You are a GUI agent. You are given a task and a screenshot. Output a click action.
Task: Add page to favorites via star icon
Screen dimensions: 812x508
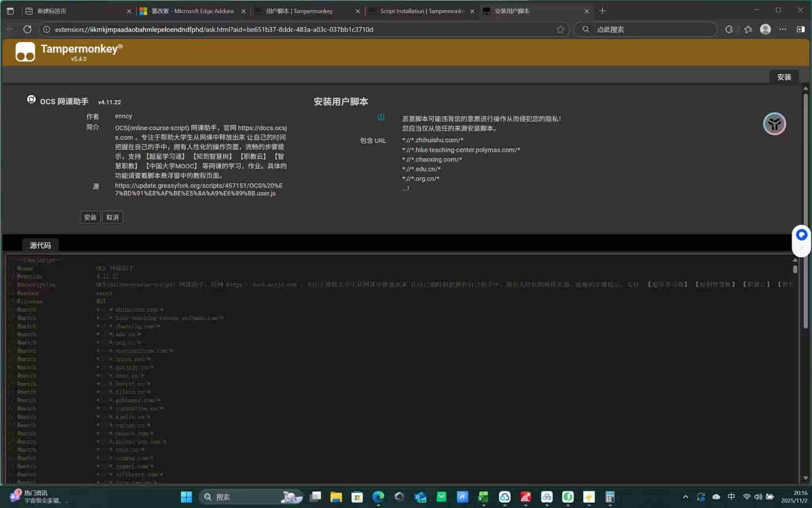point(560,29)
